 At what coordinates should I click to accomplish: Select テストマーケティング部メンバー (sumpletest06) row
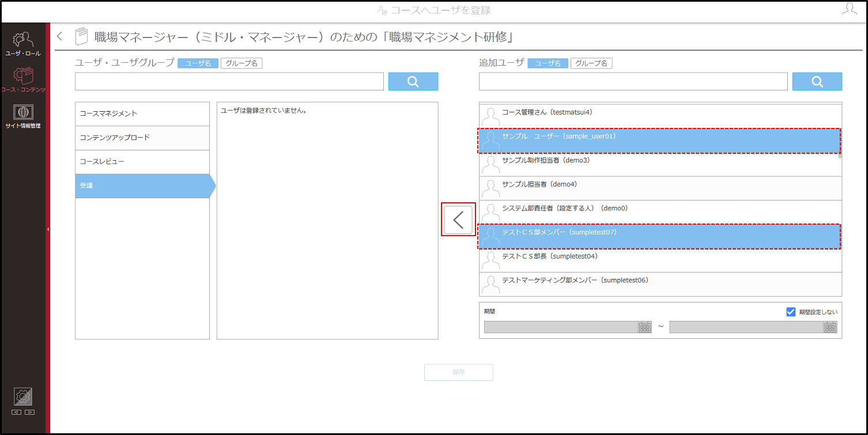point(661,285)
